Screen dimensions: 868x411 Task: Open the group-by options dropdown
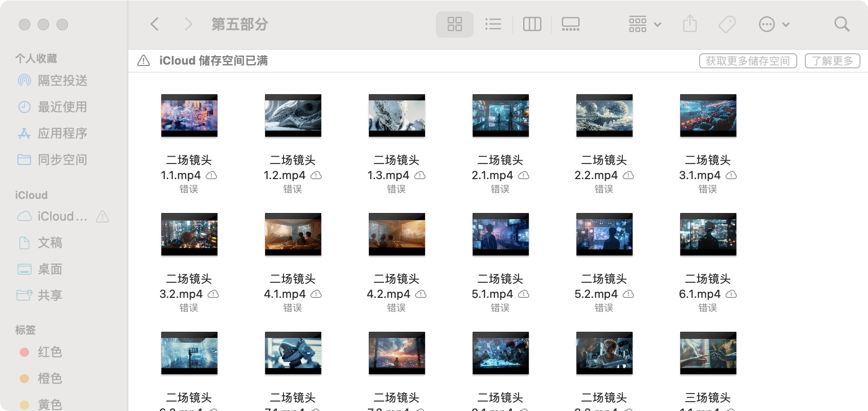pos(645,24)
